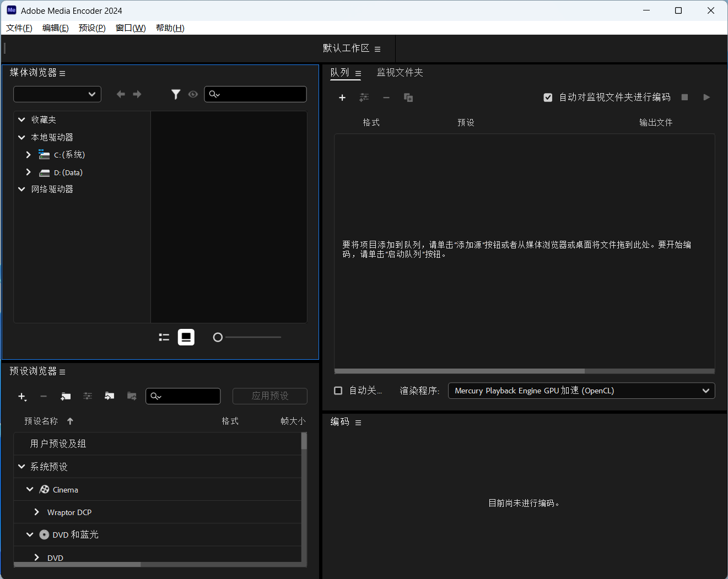
Task: Click the forward arrow in Media Browser
Action: [x=137, y=94]
